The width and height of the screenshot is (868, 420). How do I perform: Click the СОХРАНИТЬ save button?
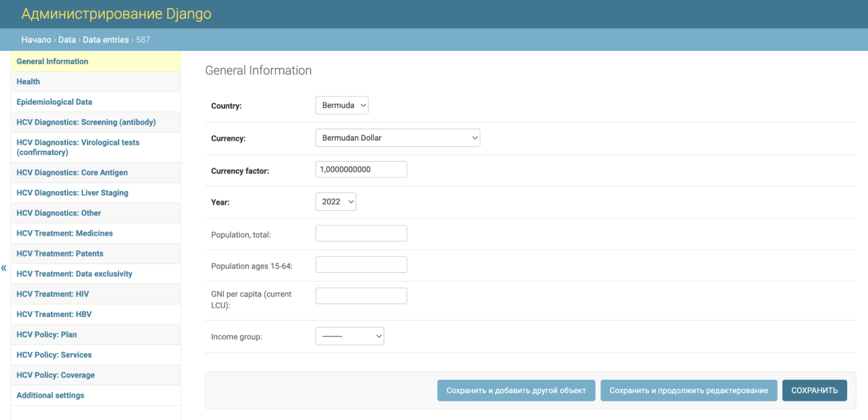click(x=815, y=390)
